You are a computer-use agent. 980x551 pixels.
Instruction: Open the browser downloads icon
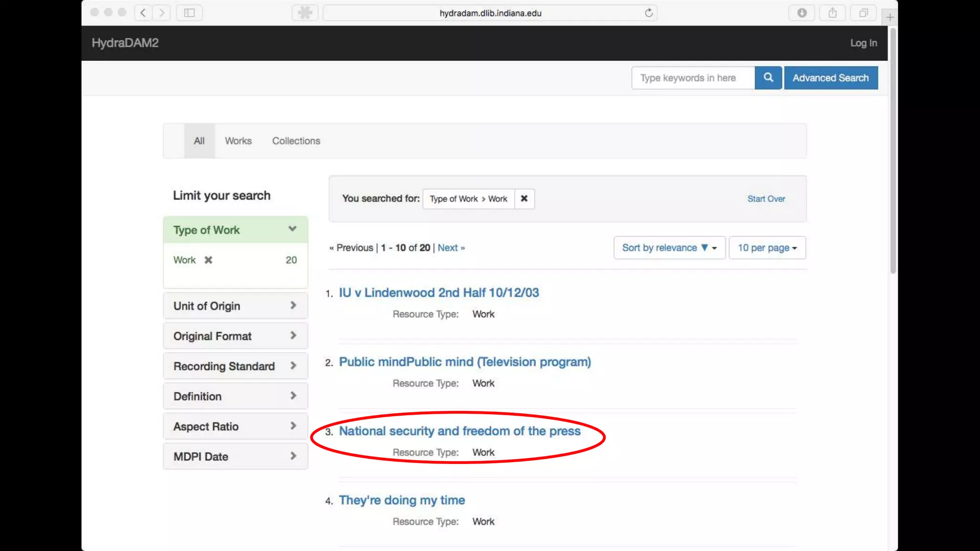tap(802, 13)
